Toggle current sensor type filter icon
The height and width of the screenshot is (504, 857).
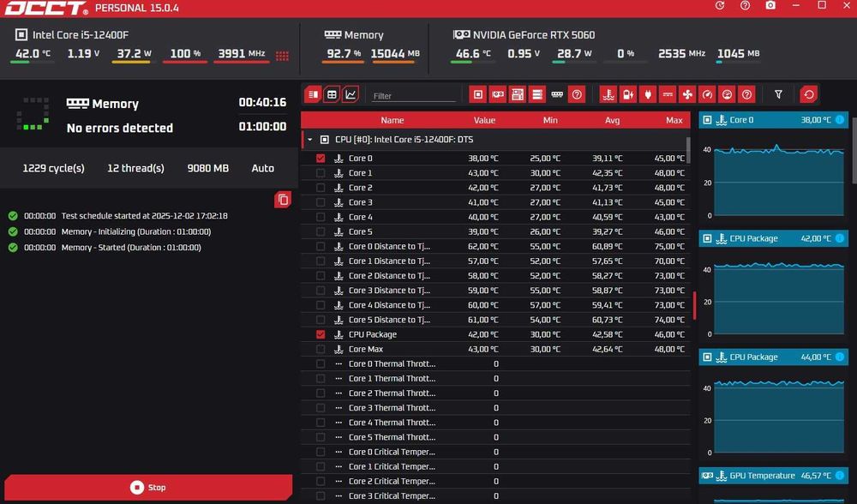click(x=668, y=94)
